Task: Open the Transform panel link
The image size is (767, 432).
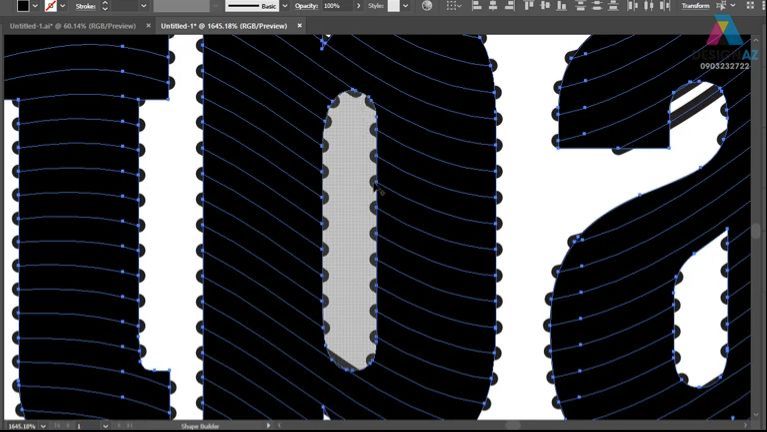Action: point(695,6)
